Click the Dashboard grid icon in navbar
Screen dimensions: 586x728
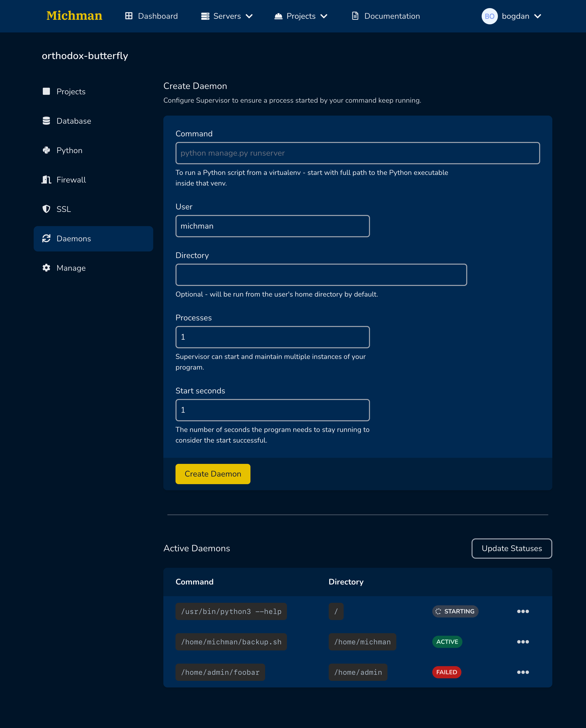pyautogui.click(x=129, y=16)
